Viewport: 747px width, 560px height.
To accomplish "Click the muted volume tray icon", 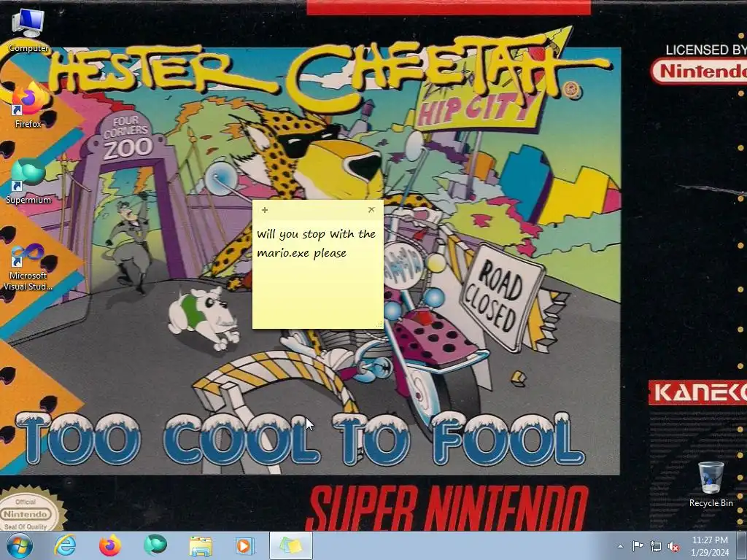I will coord(673,546).
